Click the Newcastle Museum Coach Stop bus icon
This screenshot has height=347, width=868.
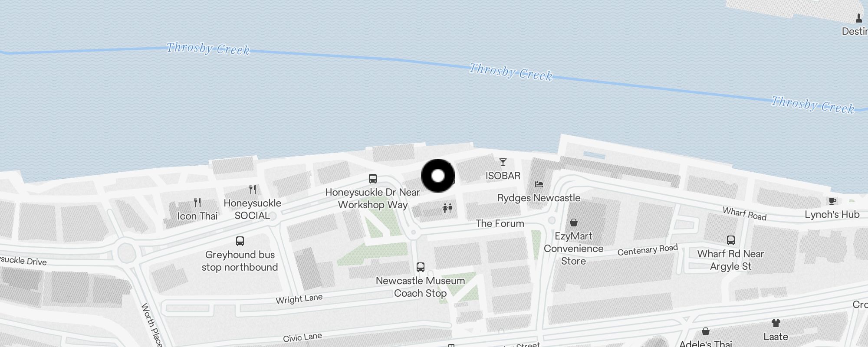[420, 267]
